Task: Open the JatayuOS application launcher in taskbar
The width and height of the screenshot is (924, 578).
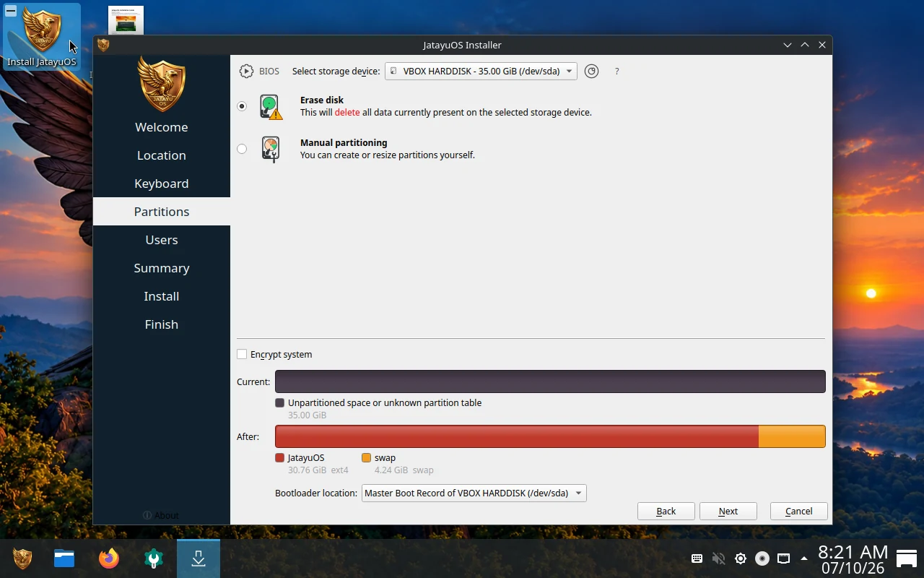Action: click(22, 558)
